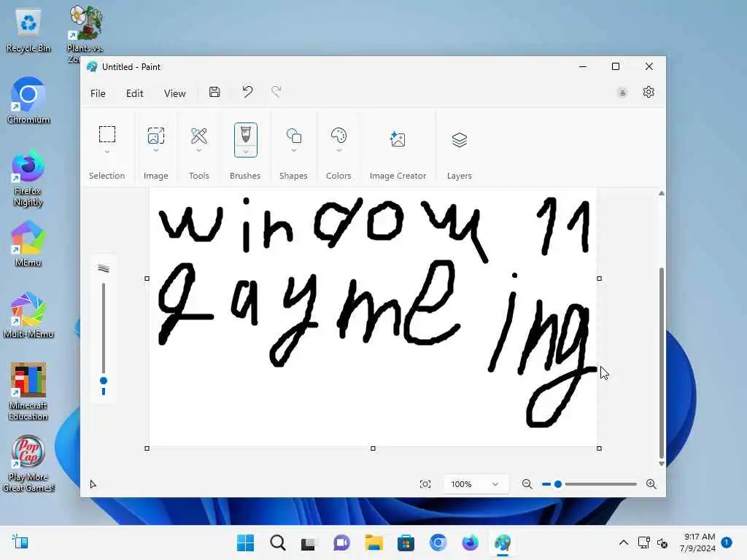
Task: Open Task View on taskbar
Action: (x=309, y=542)
